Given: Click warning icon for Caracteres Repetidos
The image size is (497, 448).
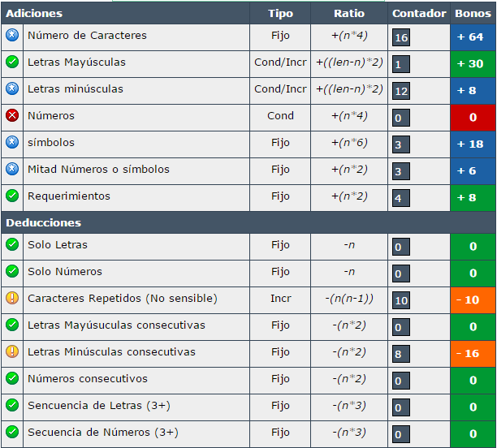Looking at the screenshot, I should tap(12, 298).
